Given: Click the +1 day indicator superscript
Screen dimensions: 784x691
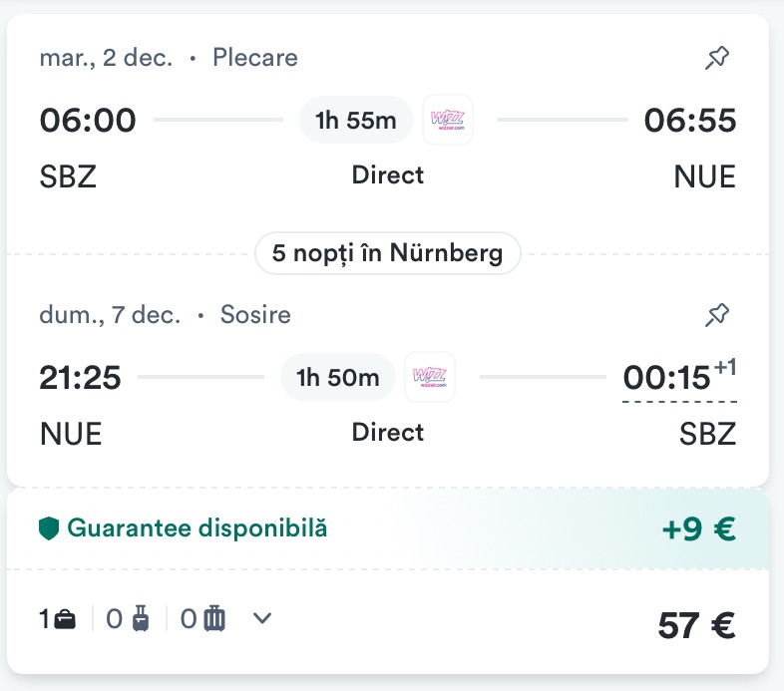Looking at the screenshot, I should tap(725, 368).
